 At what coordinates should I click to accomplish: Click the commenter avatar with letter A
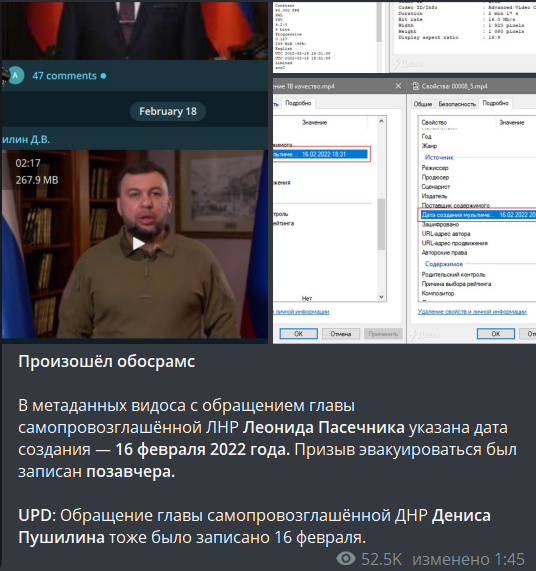click(x=16, y=75)
